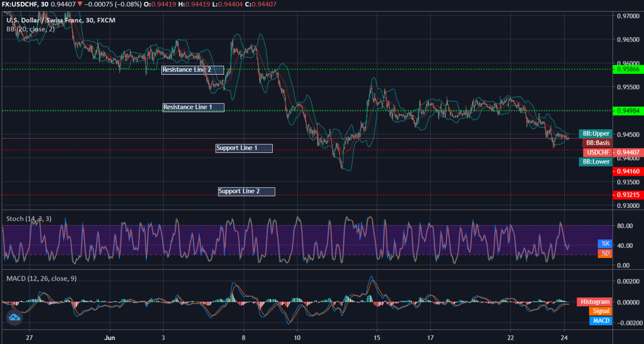Click the Stoch (14, 3, 3) indicator legend

click(29, 219)
